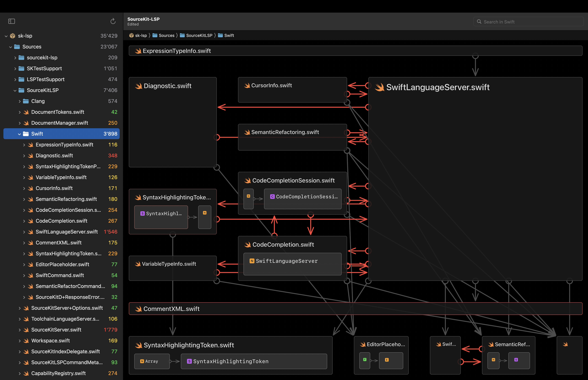Screen dimensions: 588x380
Task: Select VariableTypeInfo.swift in sidebar
Action: [61, 177]
